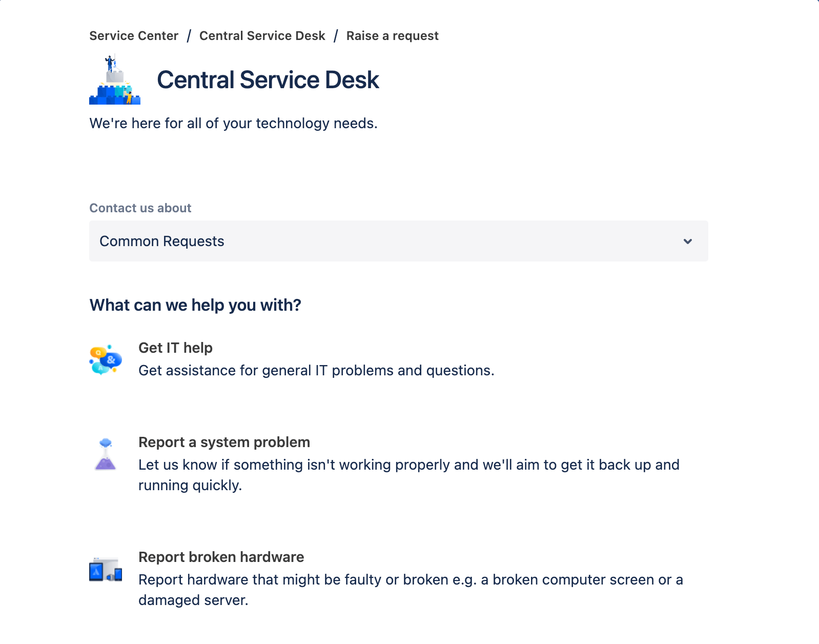Click the Get IT help assistance description
This screenshot has height=644, width=819.
pyautogui.click(x=316, y=370)
